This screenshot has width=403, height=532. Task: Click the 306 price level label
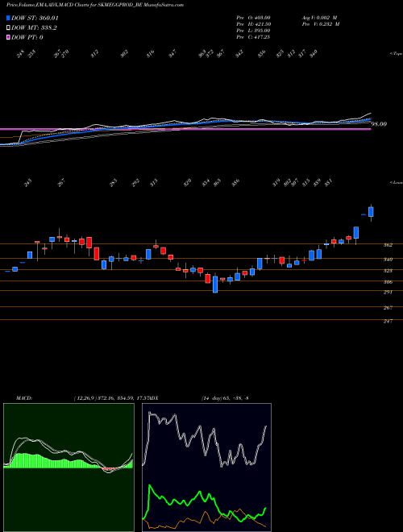tap(388, 282)
